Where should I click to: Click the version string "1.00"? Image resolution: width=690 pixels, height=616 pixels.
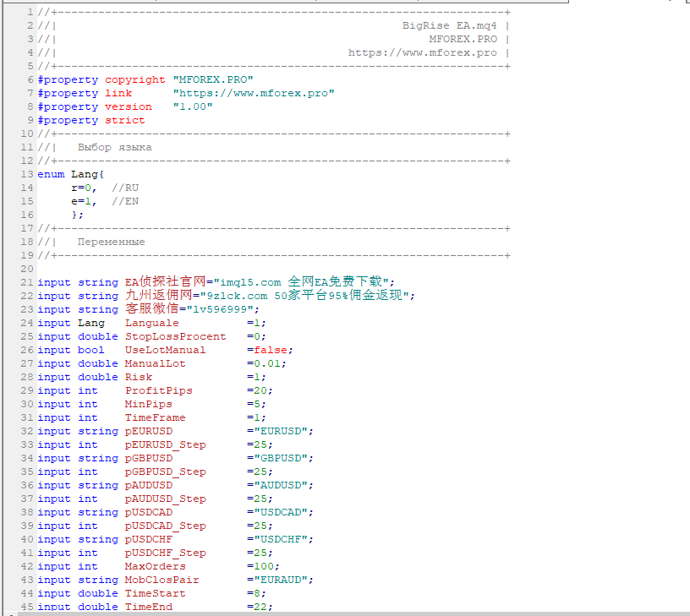click(x=193, y=106)
